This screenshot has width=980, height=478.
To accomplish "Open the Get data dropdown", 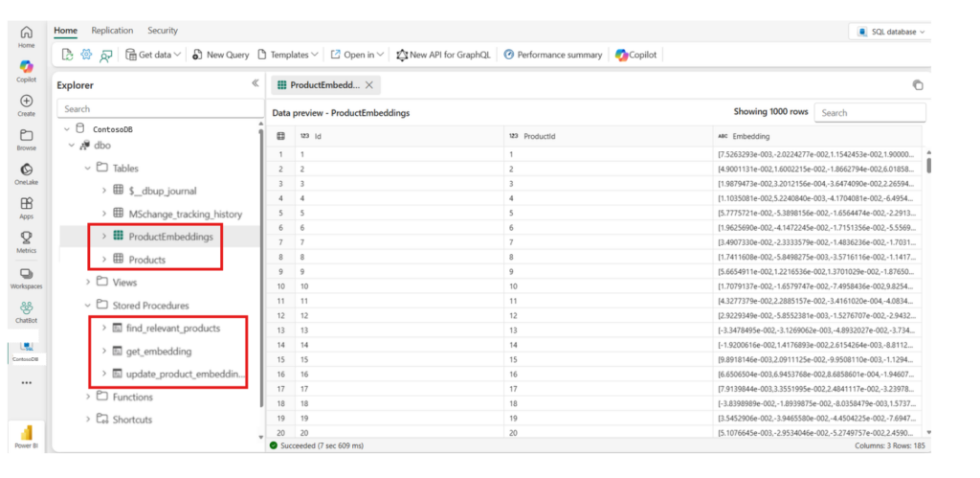I will 154,55.
